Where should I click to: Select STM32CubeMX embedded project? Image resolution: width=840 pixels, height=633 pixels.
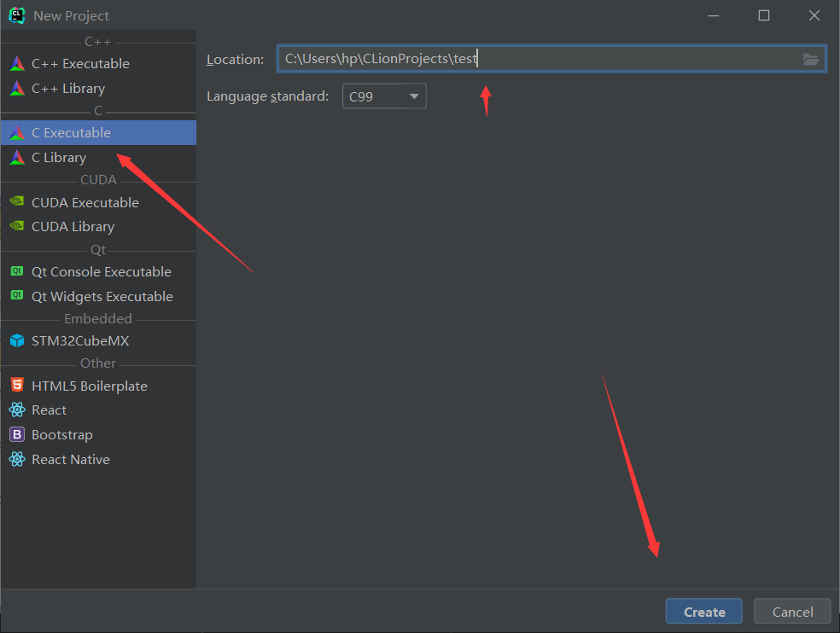[98, 340]
